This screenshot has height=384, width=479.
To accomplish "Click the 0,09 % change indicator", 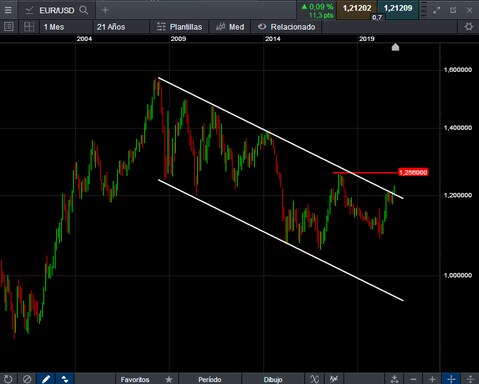I will coord(317,7).
